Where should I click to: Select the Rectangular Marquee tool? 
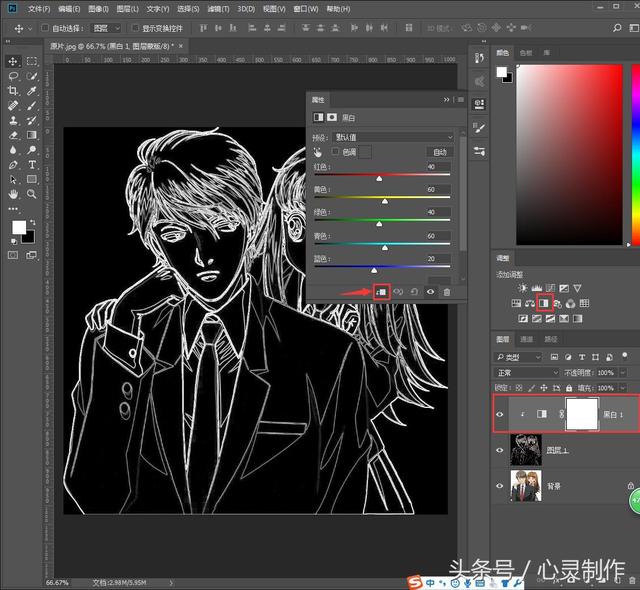point(32,61)
